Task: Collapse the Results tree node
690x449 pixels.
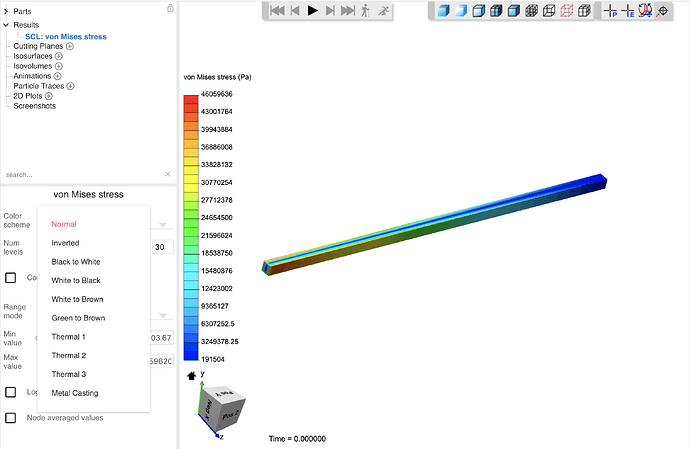Action: click(6, 23)
